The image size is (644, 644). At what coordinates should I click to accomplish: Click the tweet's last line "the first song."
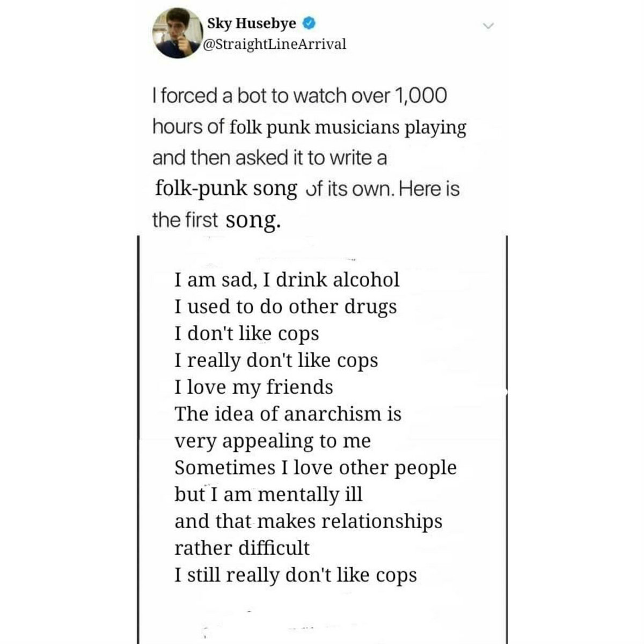[x=216, y=220]
